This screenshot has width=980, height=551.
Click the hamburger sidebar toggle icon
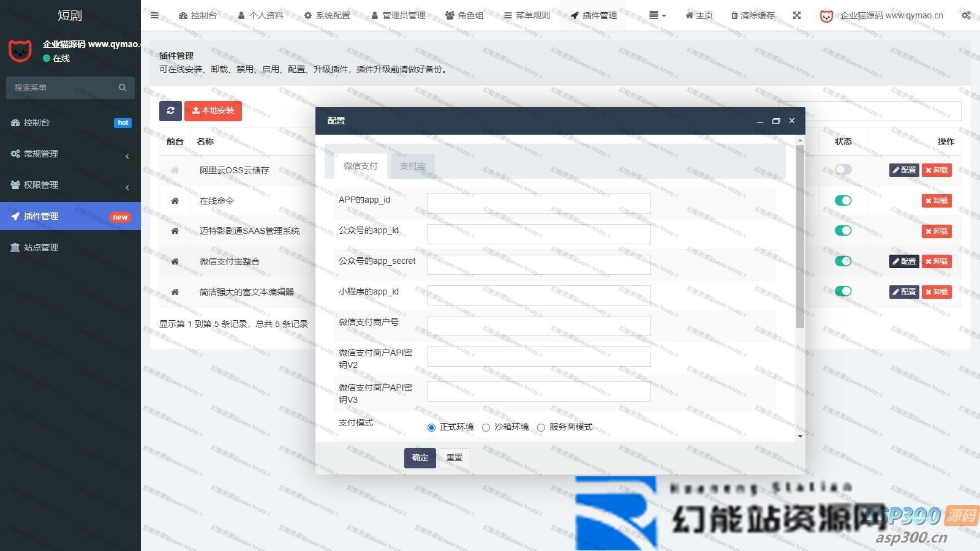click(155, 15)
